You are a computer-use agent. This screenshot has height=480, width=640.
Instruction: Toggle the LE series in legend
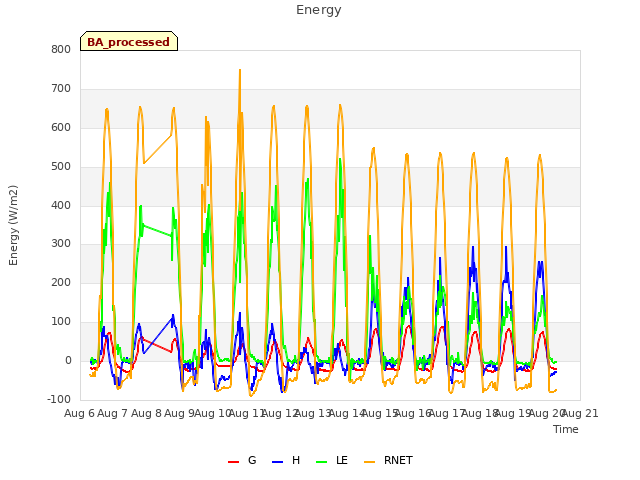[x=332, y=460]
